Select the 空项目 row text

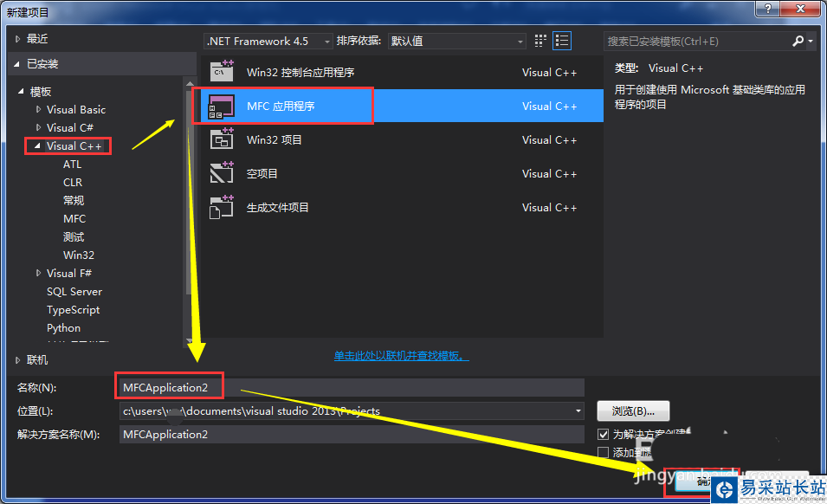(x=262, y=173)
